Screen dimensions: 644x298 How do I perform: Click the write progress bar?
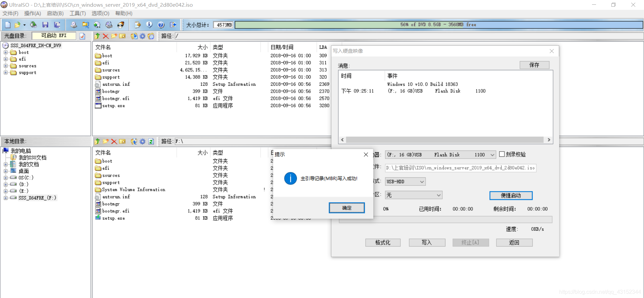coord(445,220)
